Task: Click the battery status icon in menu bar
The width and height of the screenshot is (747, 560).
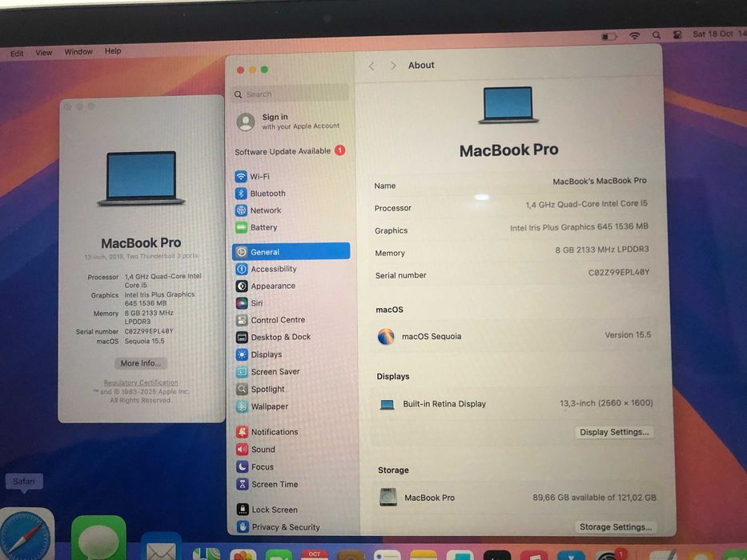Action: (608, 36)
